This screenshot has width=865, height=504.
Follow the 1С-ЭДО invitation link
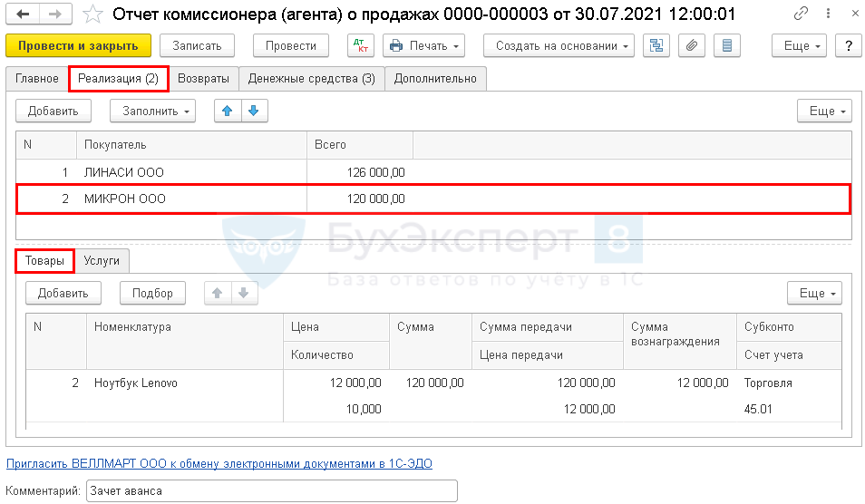pyautogui.click(x=219, y=463)
